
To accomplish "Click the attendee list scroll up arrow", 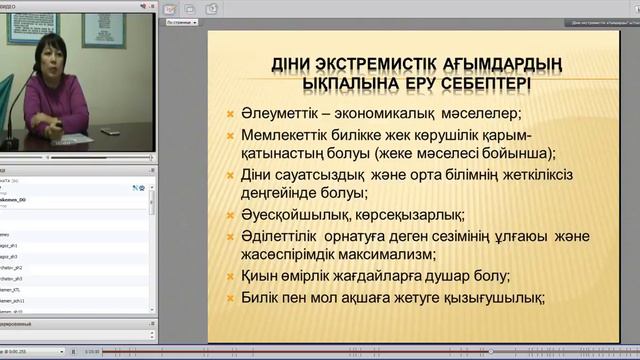I will (x=152, y=187).
